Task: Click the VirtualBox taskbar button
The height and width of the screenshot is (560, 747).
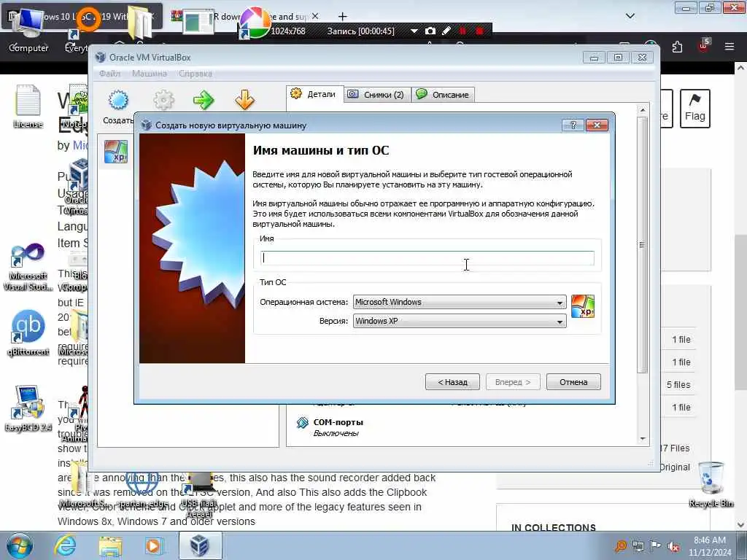Action: (x=200, y=545)
